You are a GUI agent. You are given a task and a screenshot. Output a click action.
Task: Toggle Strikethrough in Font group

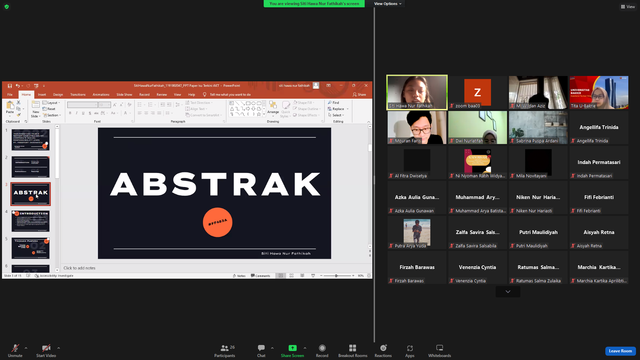coord(96,113)
